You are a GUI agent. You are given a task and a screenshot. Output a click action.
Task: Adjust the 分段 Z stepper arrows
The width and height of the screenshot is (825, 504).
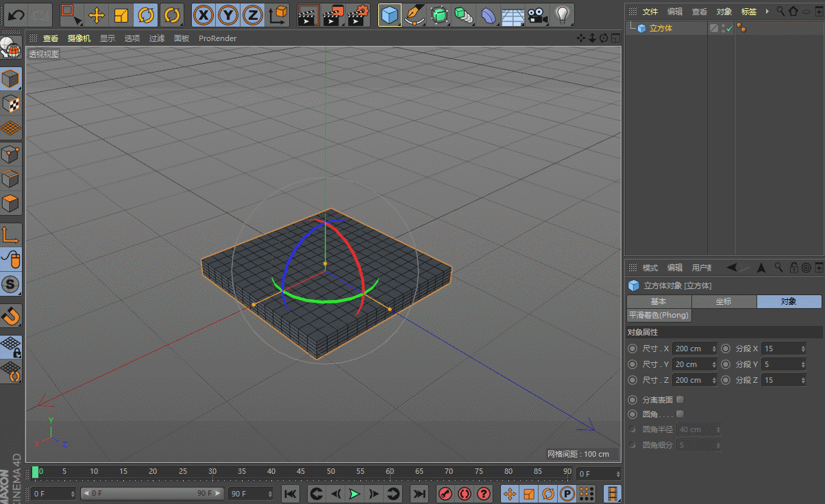click(803, 380)
